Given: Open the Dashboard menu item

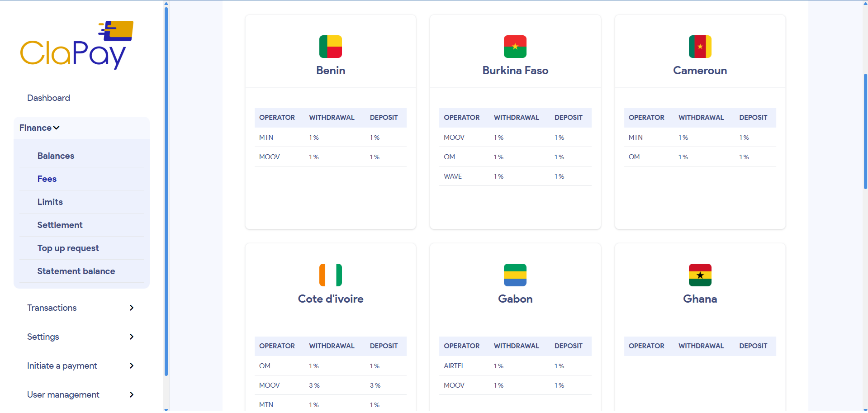Looking at the screenshot, I should tap(48, 98).
